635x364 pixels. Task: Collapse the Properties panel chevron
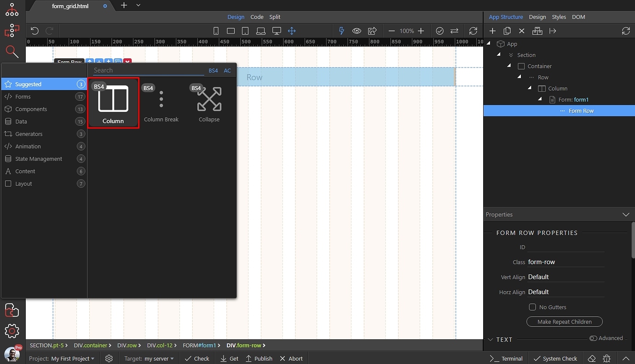[626, 214]
